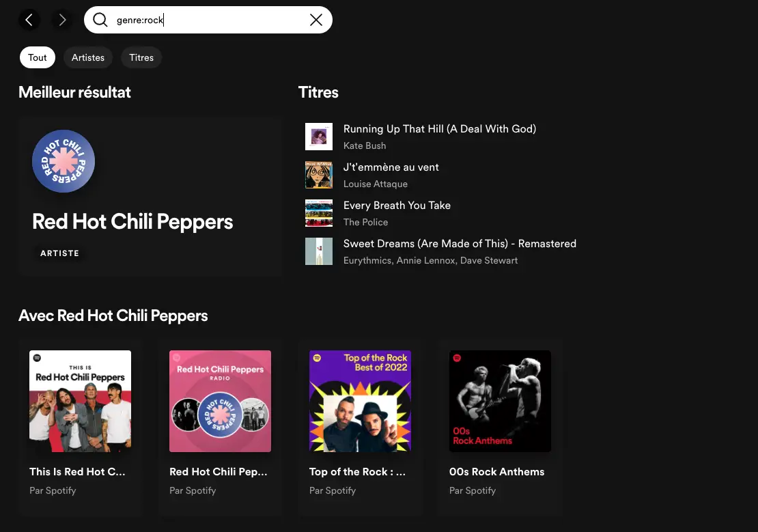This screenshot has width=758, height=532.
Task: Select the Tout filter tab
Action: pos(38,57)
